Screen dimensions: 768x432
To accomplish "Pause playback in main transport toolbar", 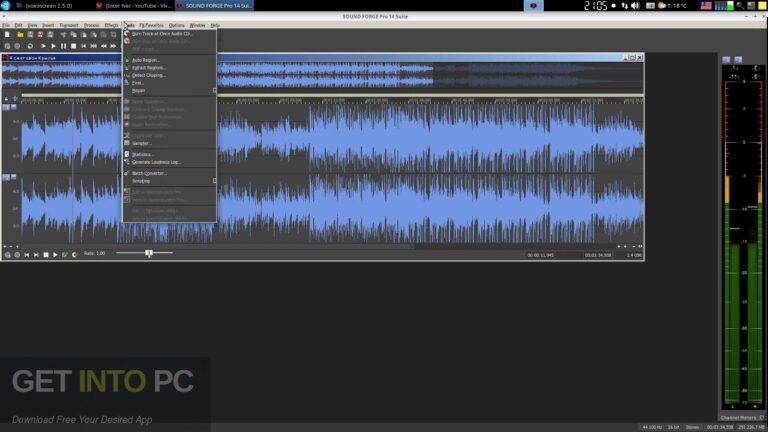I will click(63, 46).
